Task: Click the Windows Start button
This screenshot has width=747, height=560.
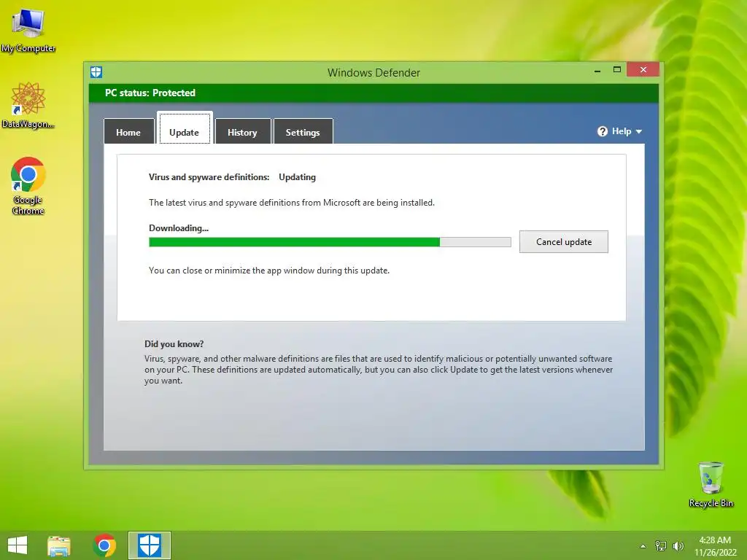Action: pos(18,545)
